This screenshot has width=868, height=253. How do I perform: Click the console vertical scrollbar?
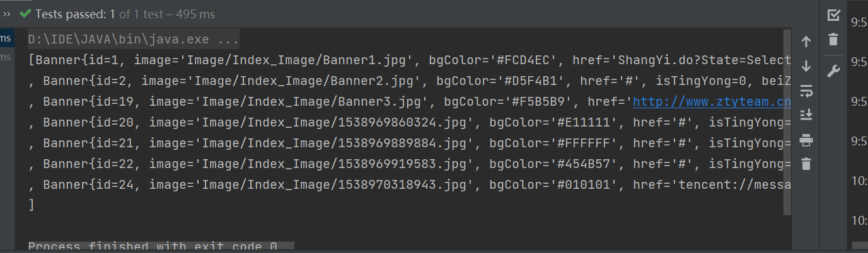[x=786, y=120]
